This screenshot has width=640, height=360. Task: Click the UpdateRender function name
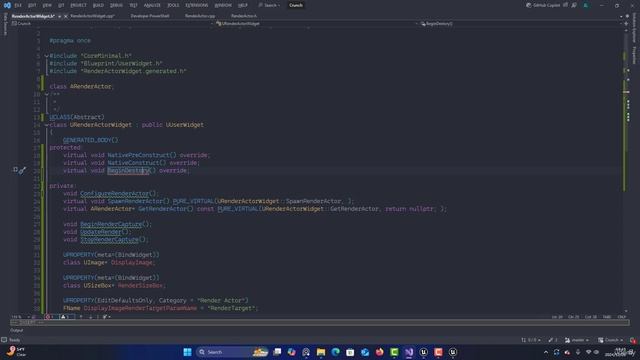click(100, 232)
